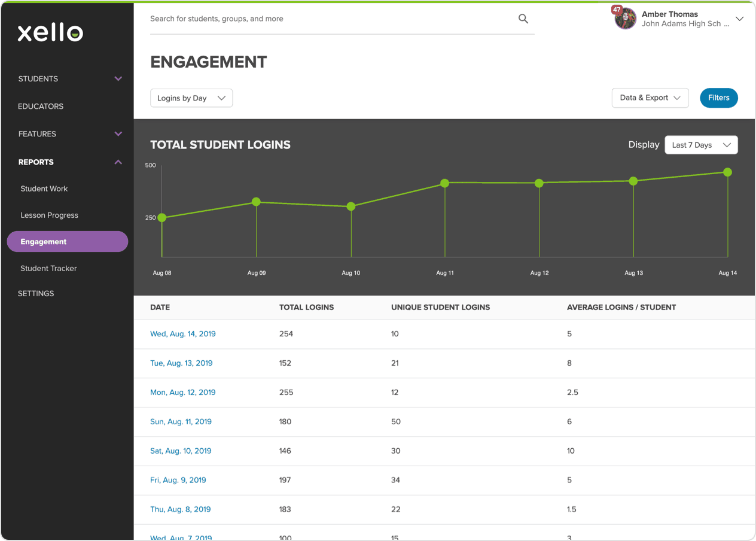Open the Logins by Day dropdown

191,98
